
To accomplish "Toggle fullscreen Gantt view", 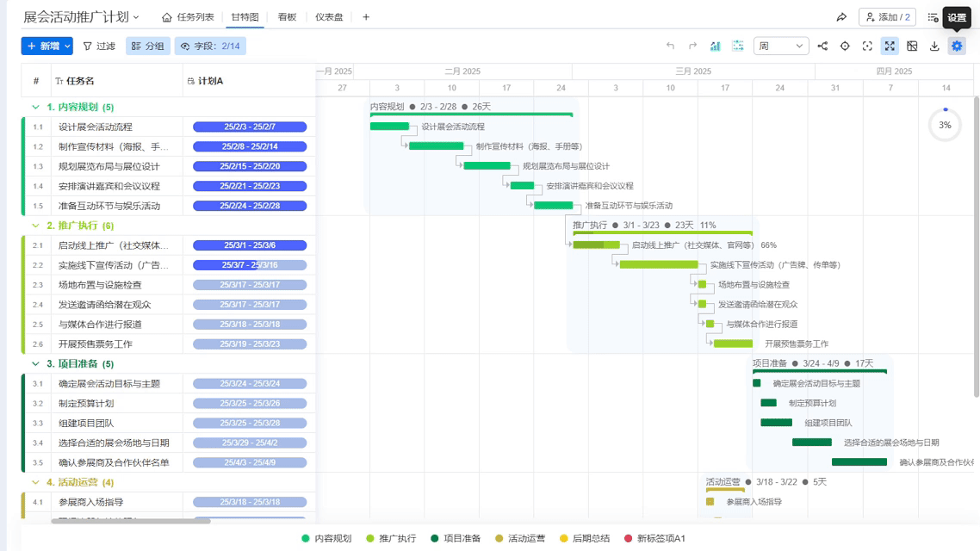I will tap(890, 46).
